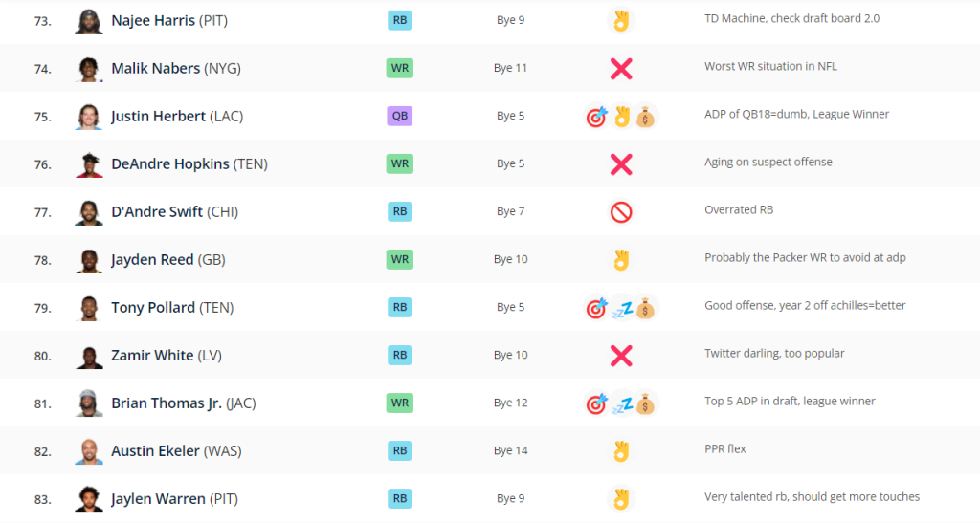Click the money bag icon for Justin Herbert
The image size is (980, 523).
click(x=646, y=117)
